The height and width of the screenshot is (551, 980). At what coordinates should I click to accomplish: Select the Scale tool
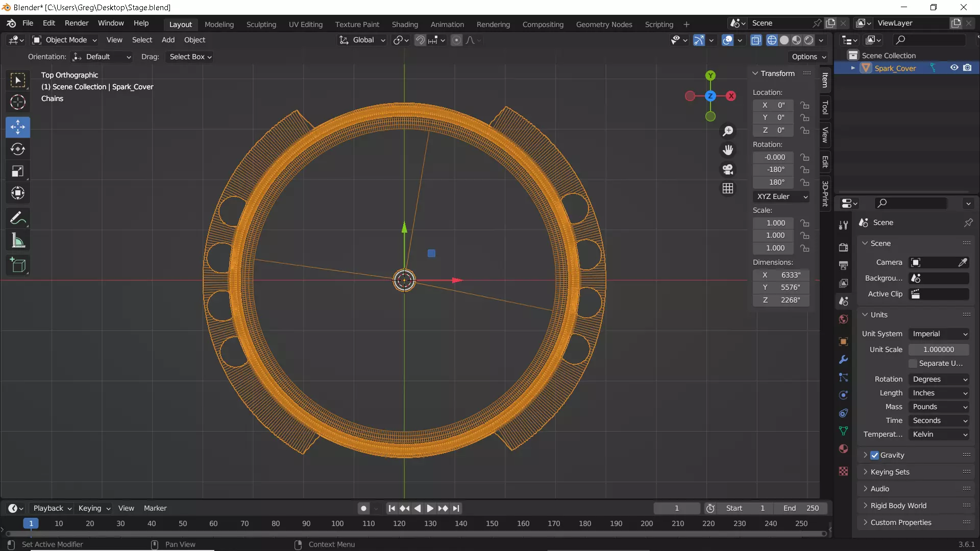[18, 171]
